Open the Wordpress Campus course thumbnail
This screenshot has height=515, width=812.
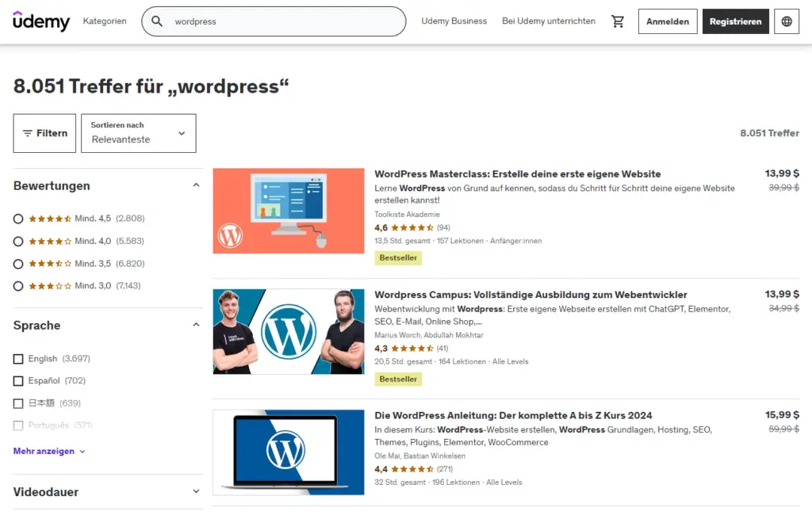[x=289, y=331]
